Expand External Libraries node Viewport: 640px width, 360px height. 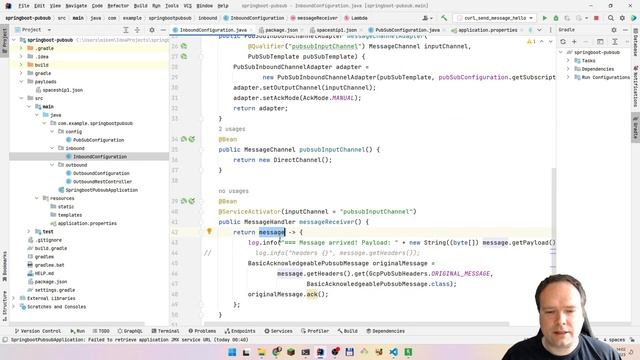click(13, 298)
